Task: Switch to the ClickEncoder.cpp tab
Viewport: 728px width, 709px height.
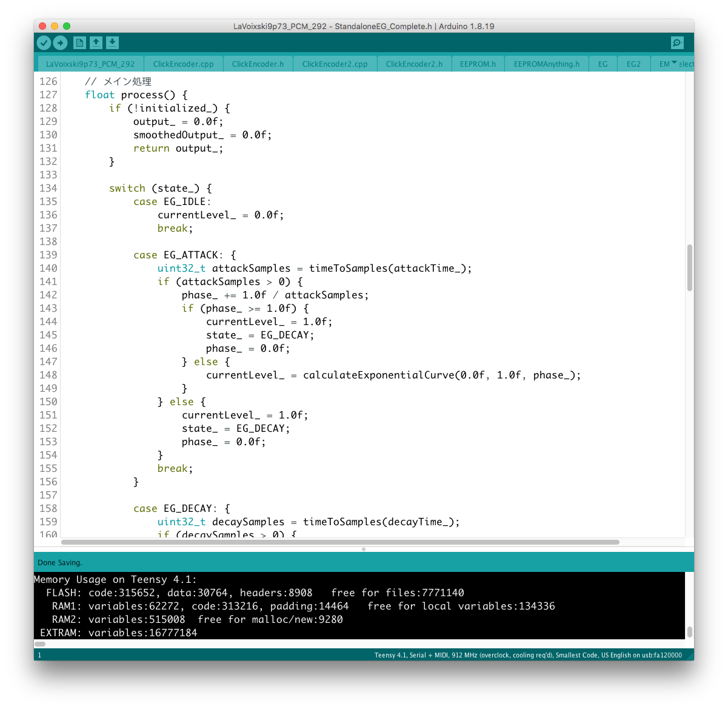Action: tap(183, 64)
